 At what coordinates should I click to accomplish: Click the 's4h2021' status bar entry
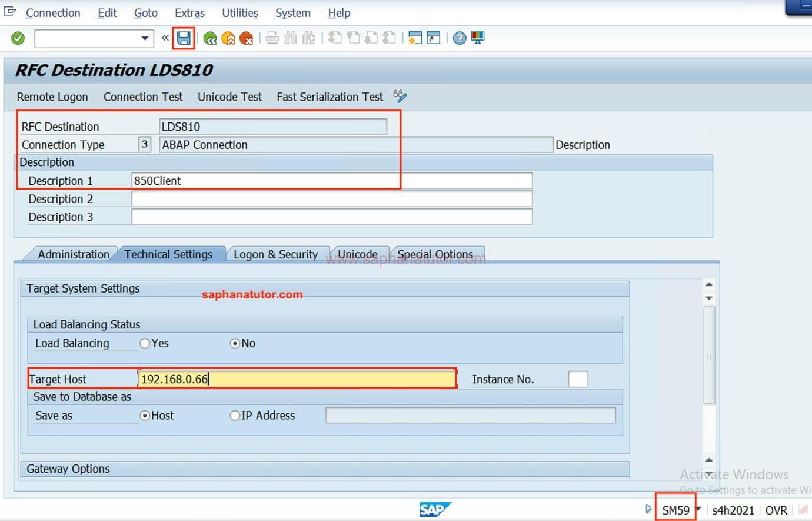pos(733,510)
